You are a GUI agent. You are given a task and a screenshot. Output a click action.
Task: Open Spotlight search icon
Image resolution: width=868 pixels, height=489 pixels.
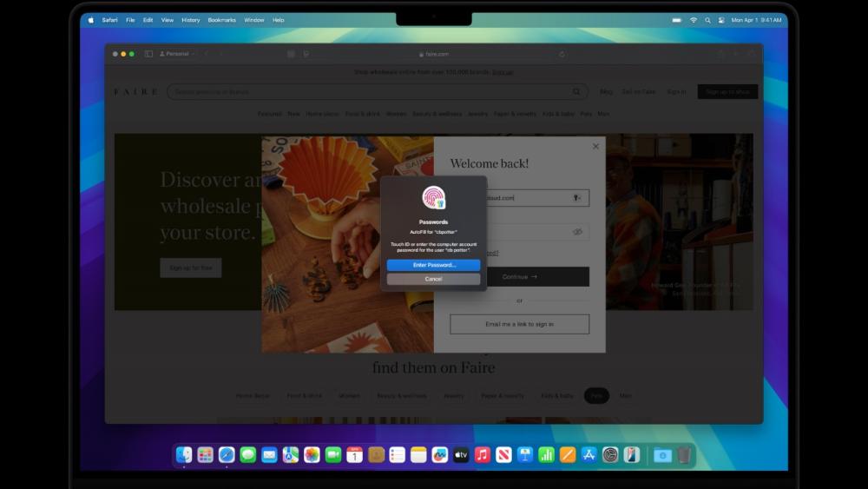coord(707,20)
